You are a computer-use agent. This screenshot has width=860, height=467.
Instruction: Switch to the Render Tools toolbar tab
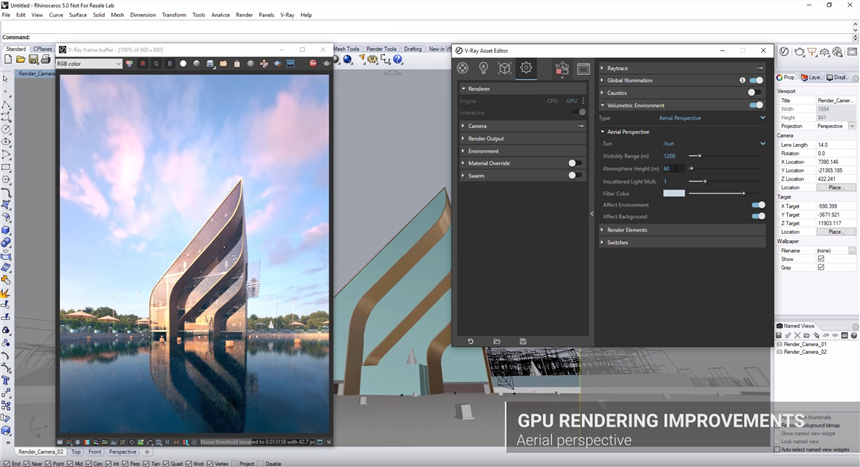point(381,49)
